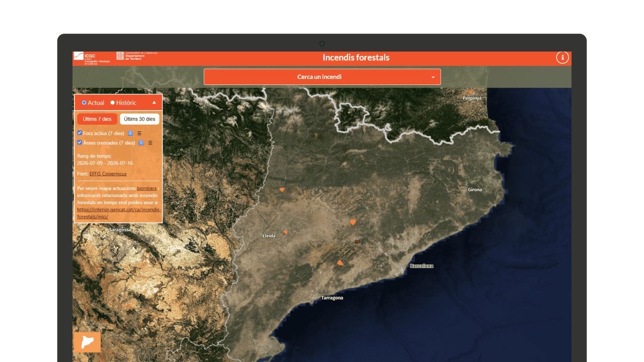The height and width of the screenshot is (362, 644).
Task: Select the Últims 7 dies tab
Action: 97,119
